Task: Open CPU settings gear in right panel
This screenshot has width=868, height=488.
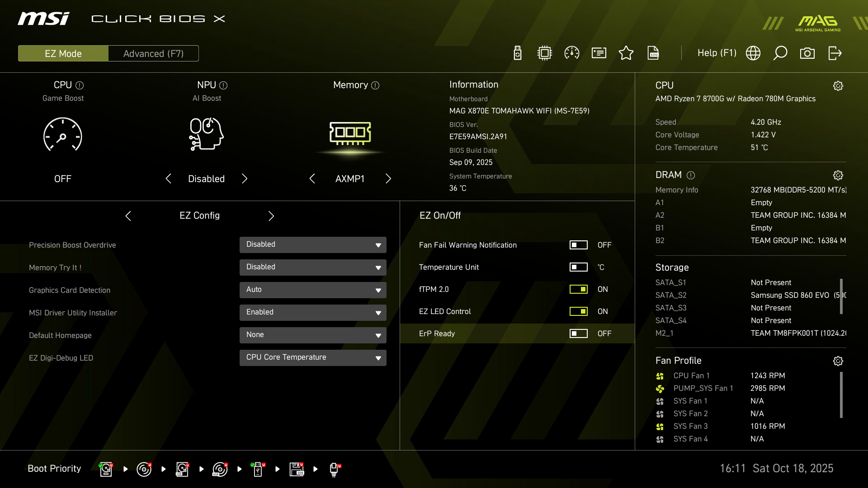Action: [838, 86]
